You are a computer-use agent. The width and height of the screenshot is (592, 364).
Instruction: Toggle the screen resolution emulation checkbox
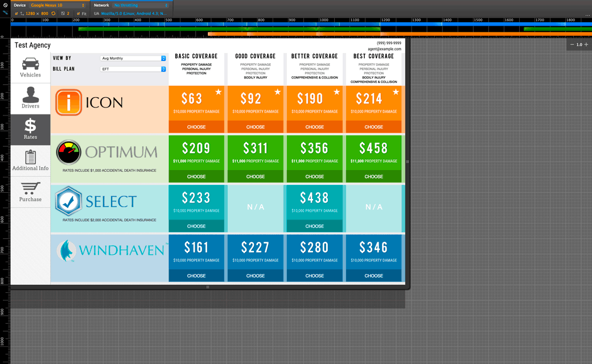(x=17, y=14)
